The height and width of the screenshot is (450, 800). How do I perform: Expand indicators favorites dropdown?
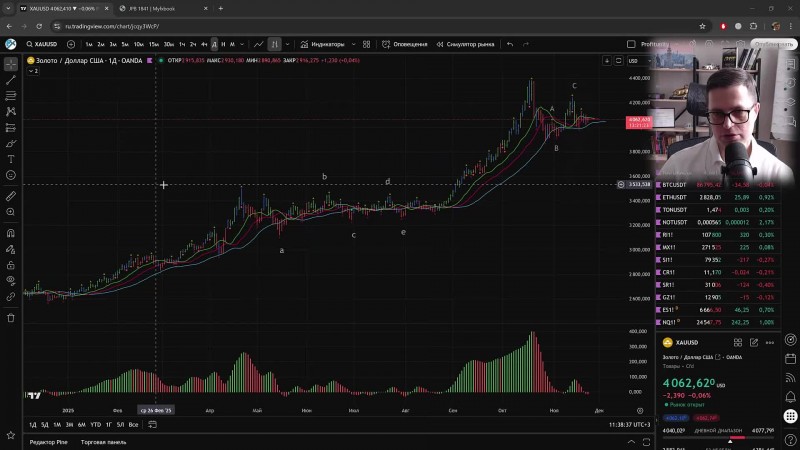pyautogui.click(x=354, y=44)
